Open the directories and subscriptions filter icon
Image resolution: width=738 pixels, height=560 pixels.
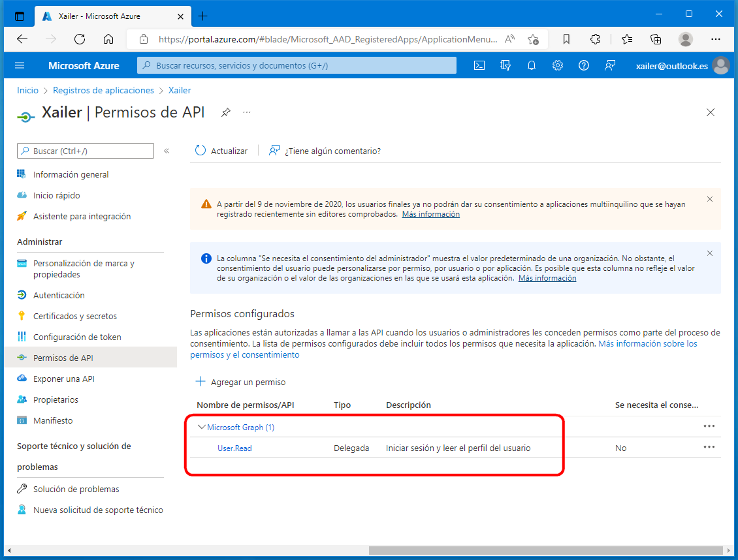(505, 65)
